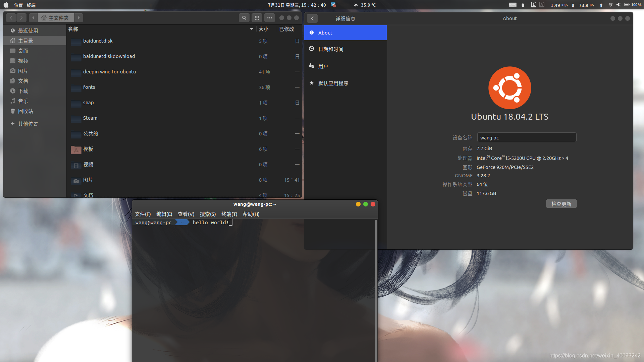Open 图片 from the sidebar
This screenshot has height=362, width=644.
[35, 71]
